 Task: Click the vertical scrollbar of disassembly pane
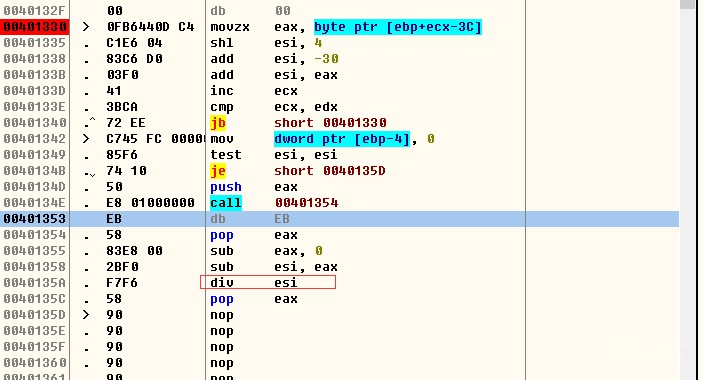pyautogui.click(x=687, y=190)
